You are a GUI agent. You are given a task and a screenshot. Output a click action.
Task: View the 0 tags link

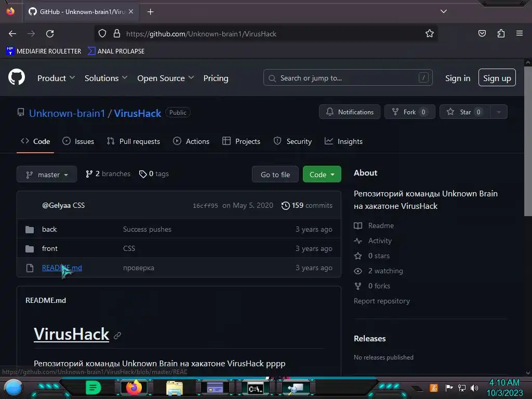154,174
